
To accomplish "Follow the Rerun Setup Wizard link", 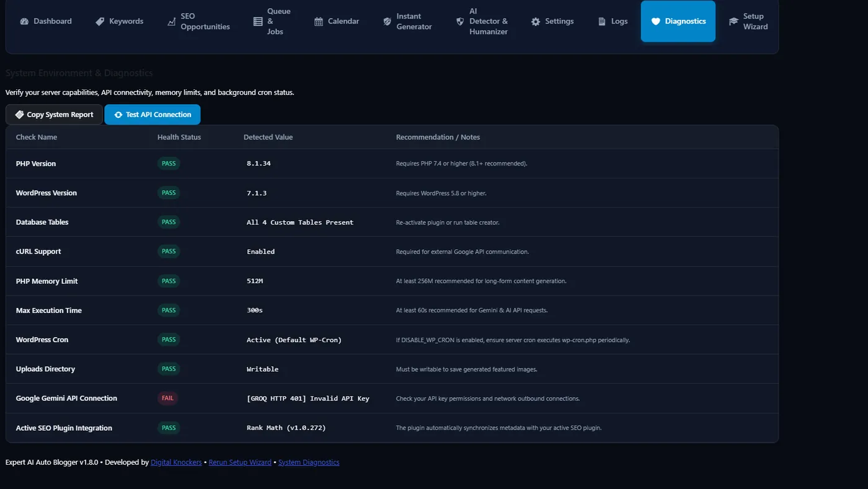I will click(240, 462).
